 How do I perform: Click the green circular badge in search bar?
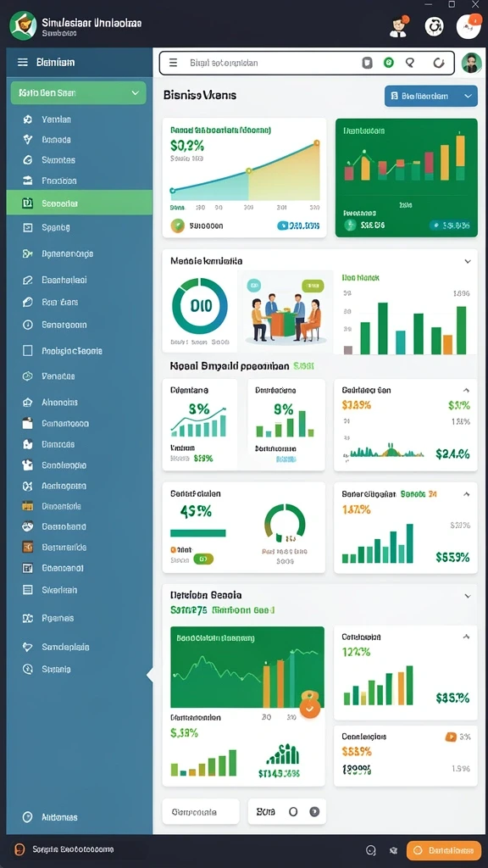388,63
